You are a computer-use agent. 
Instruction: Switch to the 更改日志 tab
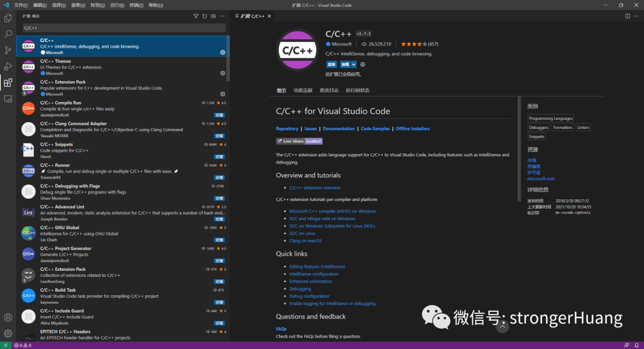click(329, 91)
